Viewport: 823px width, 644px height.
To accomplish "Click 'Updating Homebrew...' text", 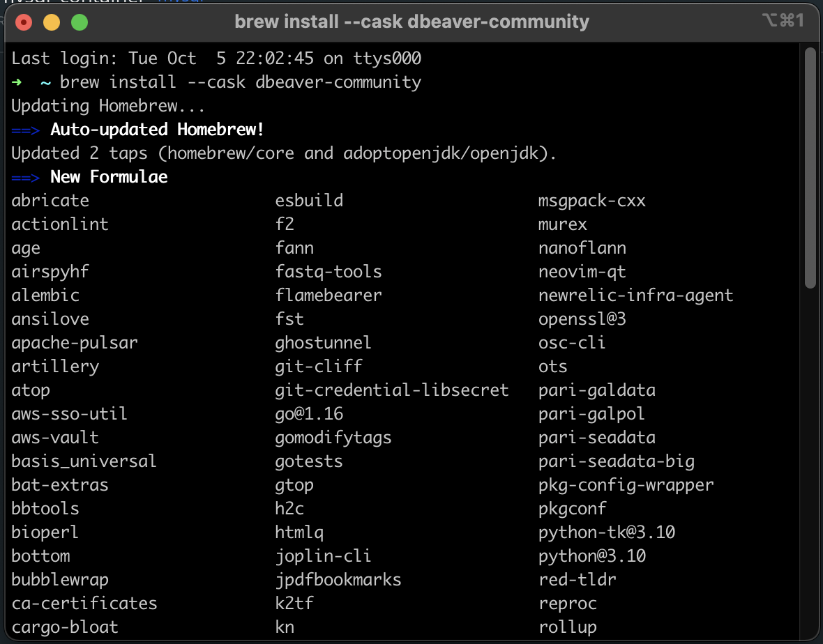I will pos(108,106).
